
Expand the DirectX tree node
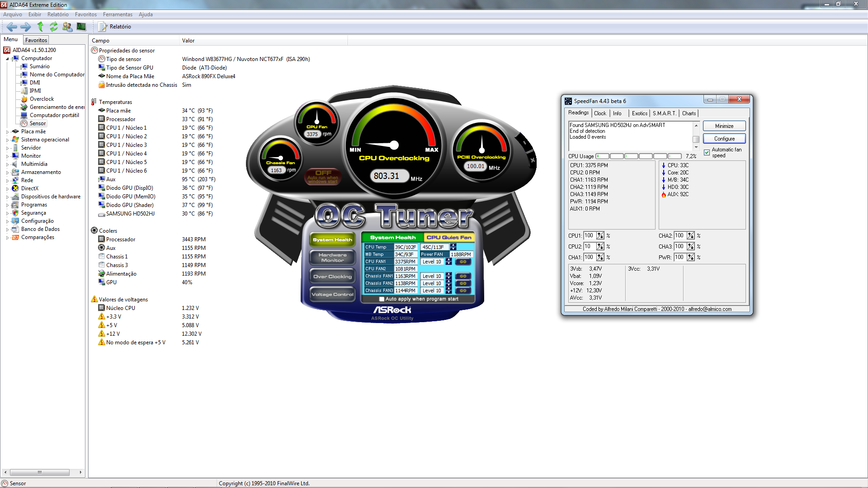[x=7, y=189]
